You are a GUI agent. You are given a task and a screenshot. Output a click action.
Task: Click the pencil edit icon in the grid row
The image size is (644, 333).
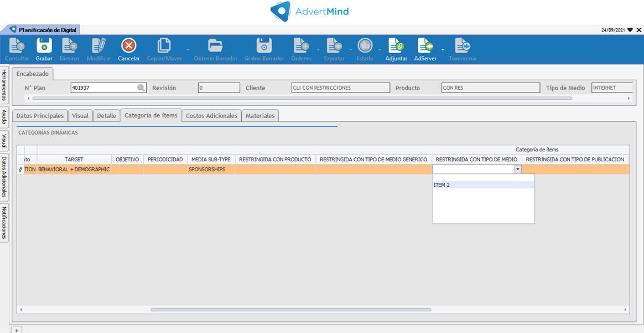[x=20, y=169]
